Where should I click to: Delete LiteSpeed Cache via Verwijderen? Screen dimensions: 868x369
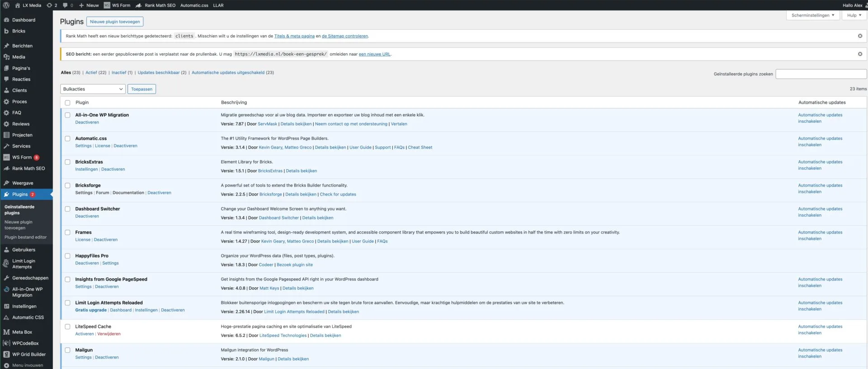click(109, 334)
